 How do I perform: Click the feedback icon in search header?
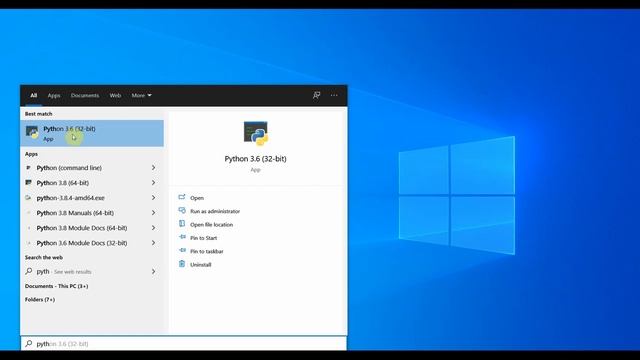[x=316, y=95]
